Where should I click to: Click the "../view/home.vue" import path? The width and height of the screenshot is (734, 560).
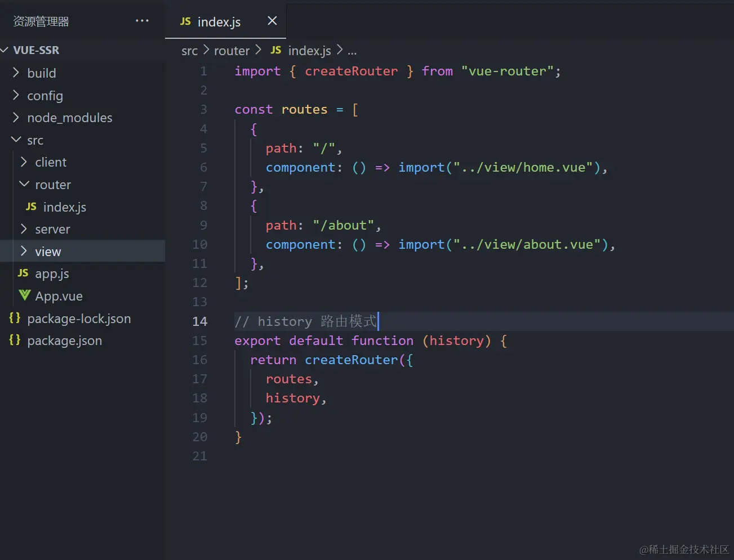(523, 168)
